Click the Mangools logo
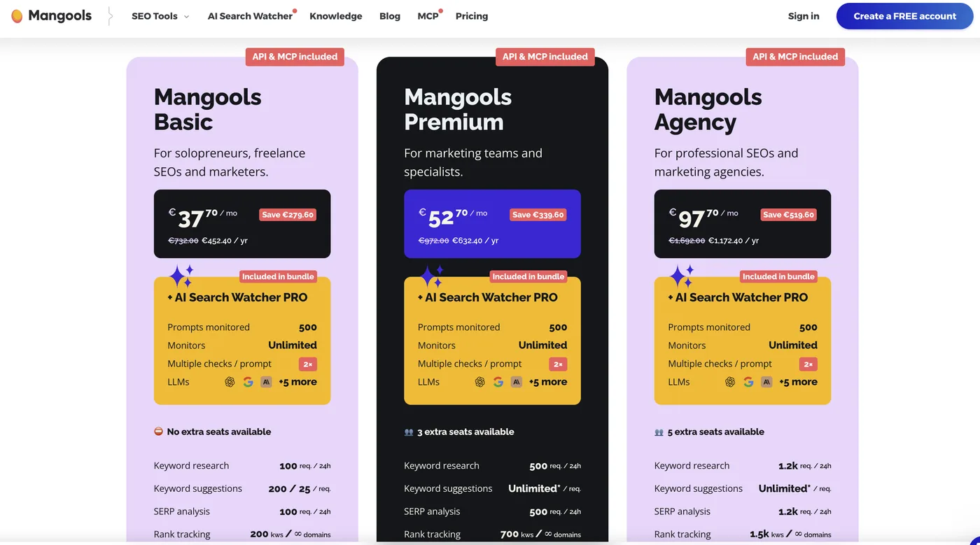 click(x=52, y=16)
